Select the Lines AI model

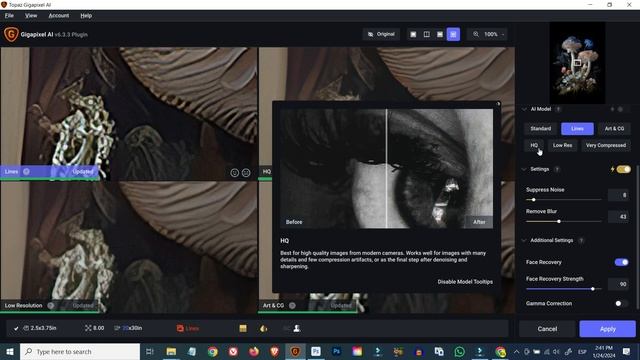[577, 129]
